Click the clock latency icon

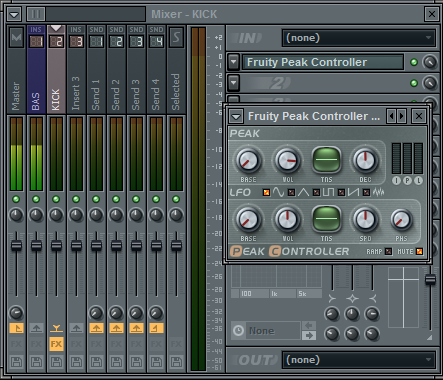click(x=238, y=331)
